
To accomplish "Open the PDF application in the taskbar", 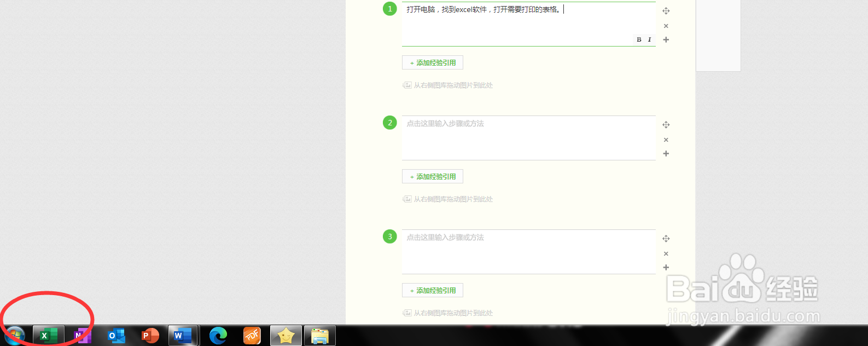I will click(252, 336).
